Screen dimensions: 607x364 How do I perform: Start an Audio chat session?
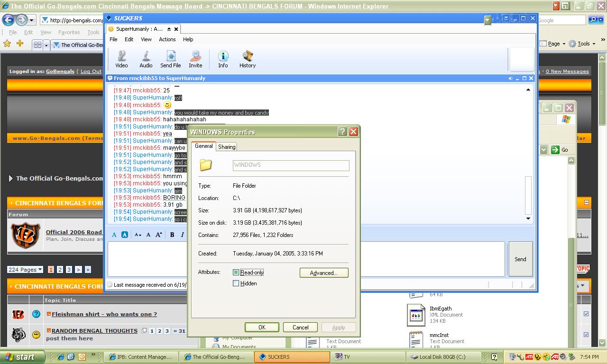146,59
